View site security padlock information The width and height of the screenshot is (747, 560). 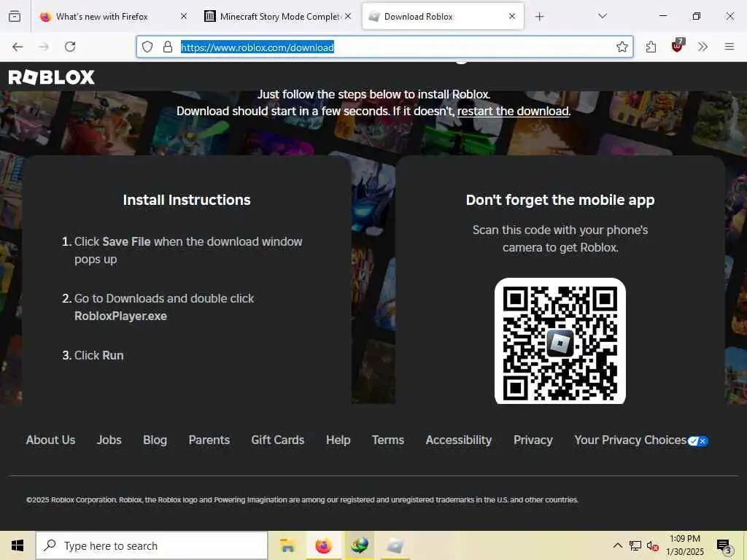(168, 47)
